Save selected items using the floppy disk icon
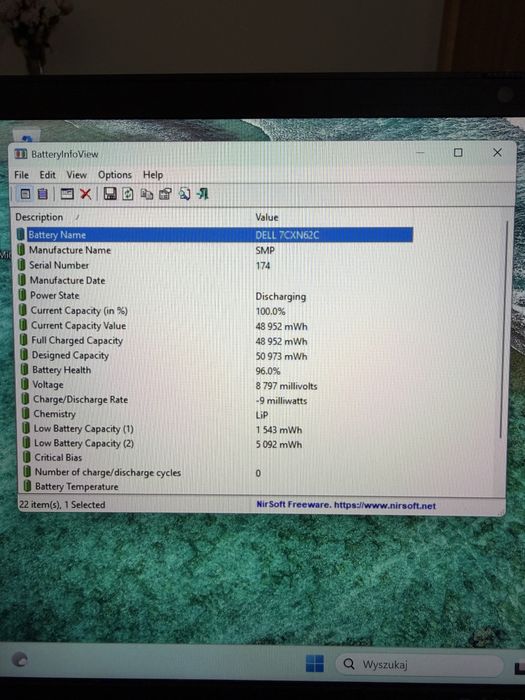Image resolution: width=525 pixels, height=700 pixels. pyautogui.click(x=110, y=194)
